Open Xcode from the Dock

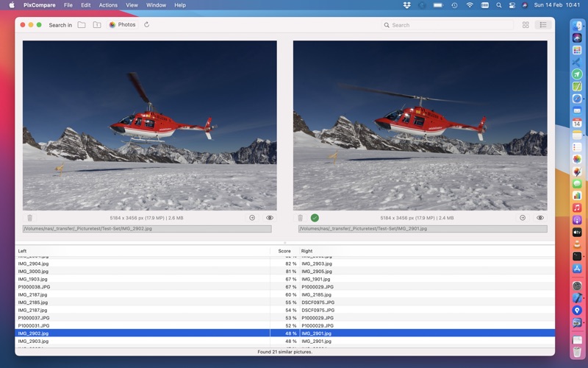(x=577, y=298)
